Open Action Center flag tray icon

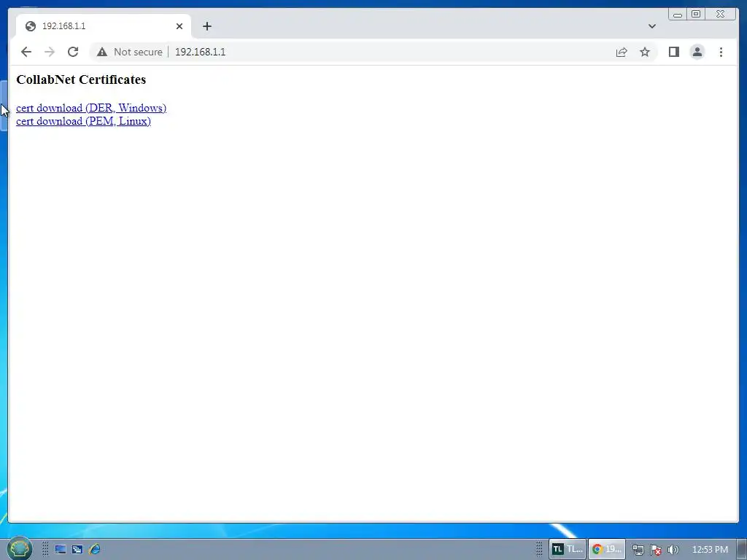coord(656,550)
